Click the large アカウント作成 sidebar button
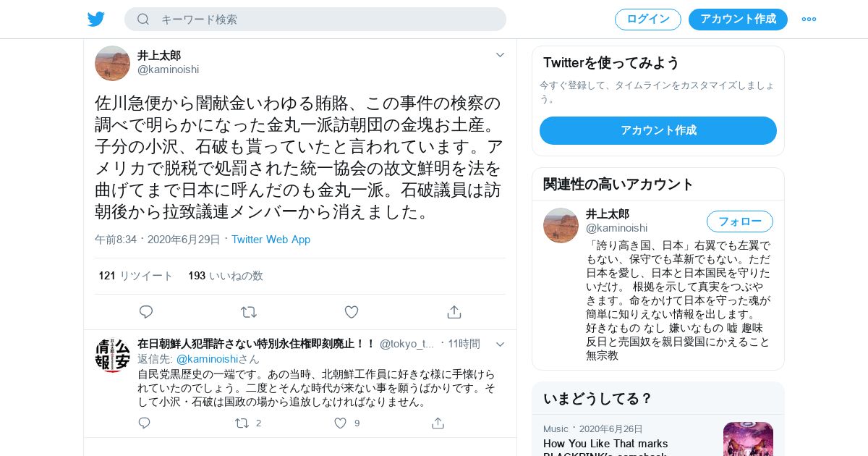Viewport: 868px width, 456px height. [x=658, y=130]
